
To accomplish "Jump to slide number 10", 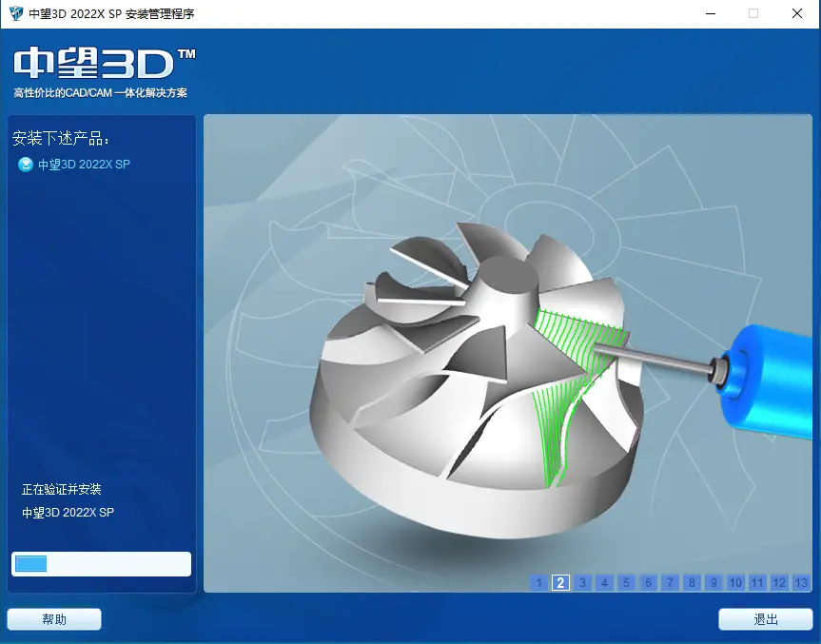I will (x=735, y=583).
